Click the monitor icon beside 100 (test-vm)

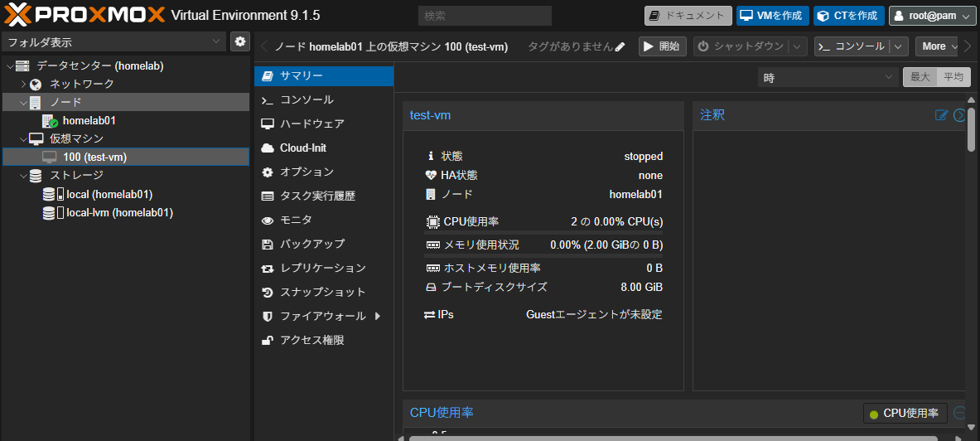point(50,157)
